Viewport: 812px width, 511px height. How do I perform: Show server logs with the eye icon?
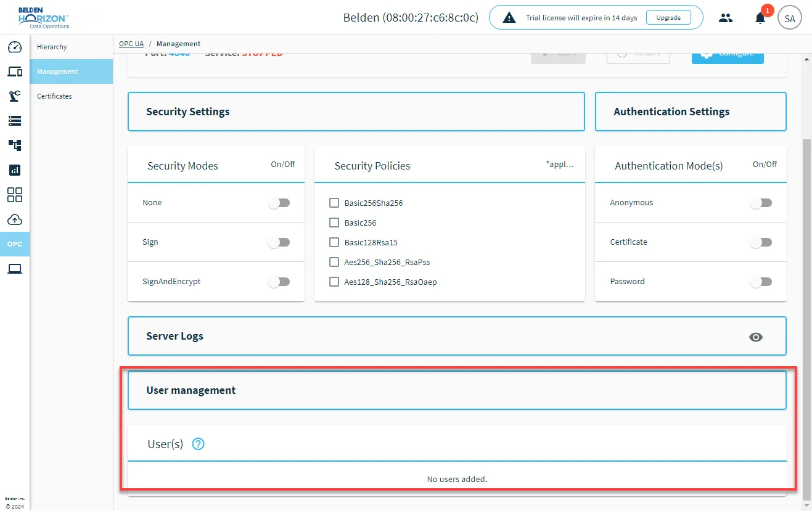(x=756, y=337)
